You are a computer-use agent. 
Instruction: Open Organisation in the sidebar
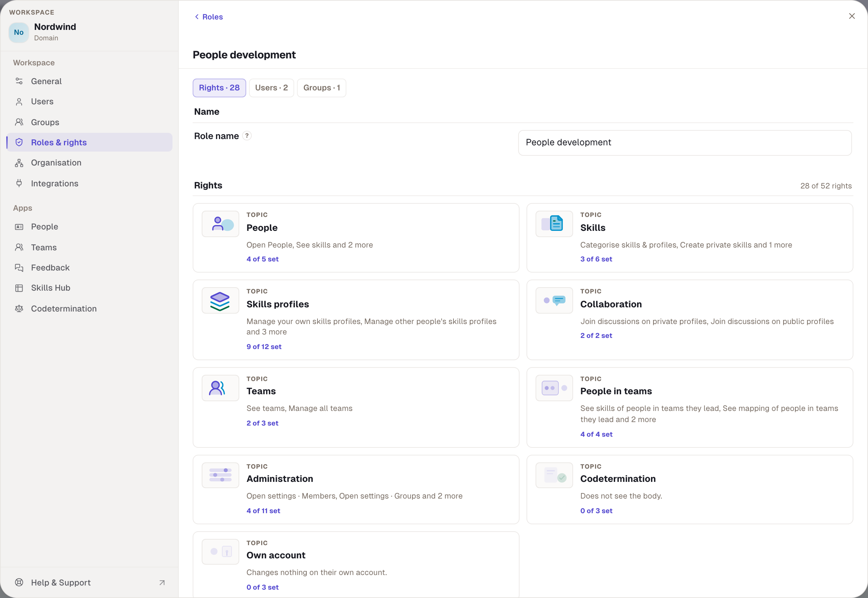(89, 163)
